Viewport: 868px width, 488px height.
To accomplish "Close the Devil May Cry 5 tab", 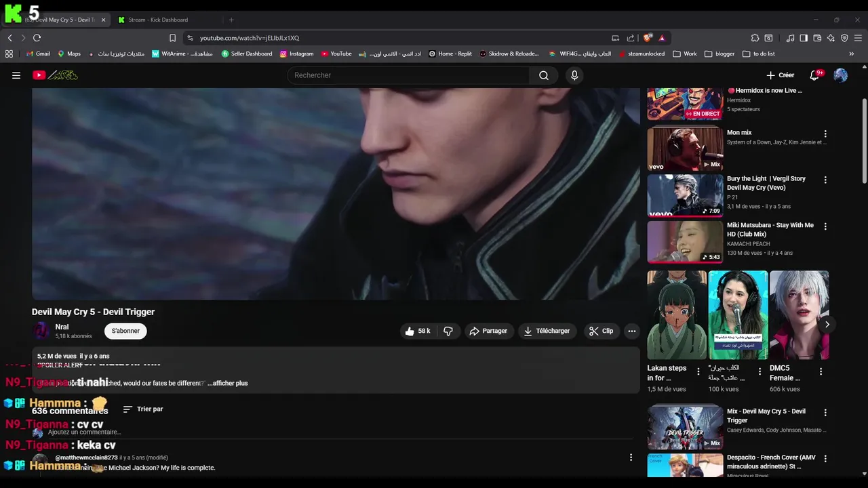I will 103,20.
